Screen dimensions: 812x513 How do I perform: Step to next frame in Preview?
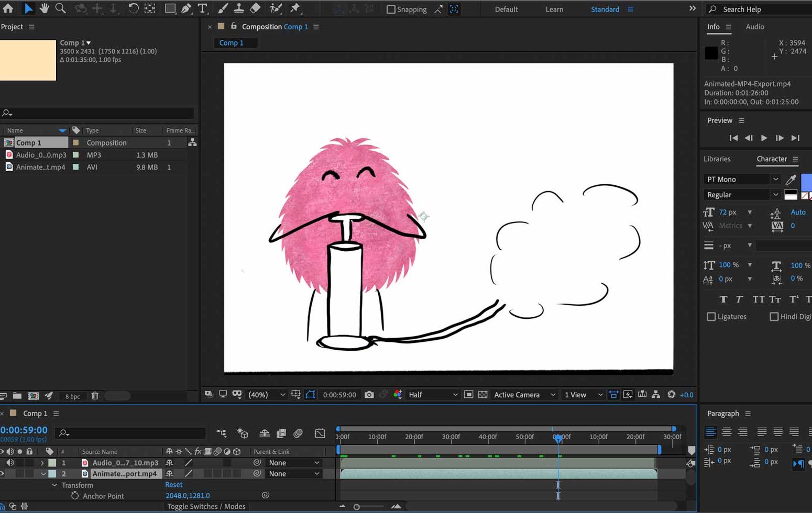coord(780,138)
